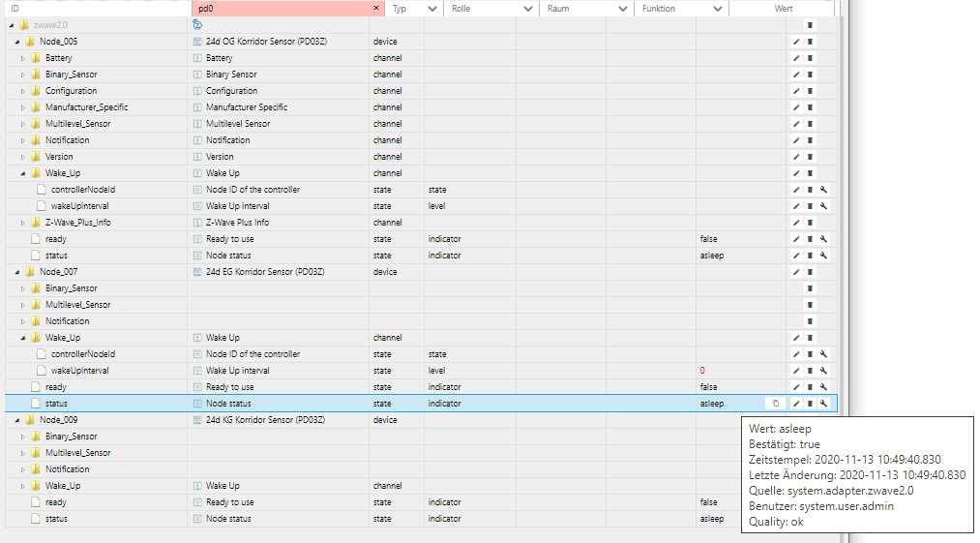Image resolution: width=980 pixels, height=543 pixels.
Task: Open wrench settings for Node_005 status
Action: (823, 256)
